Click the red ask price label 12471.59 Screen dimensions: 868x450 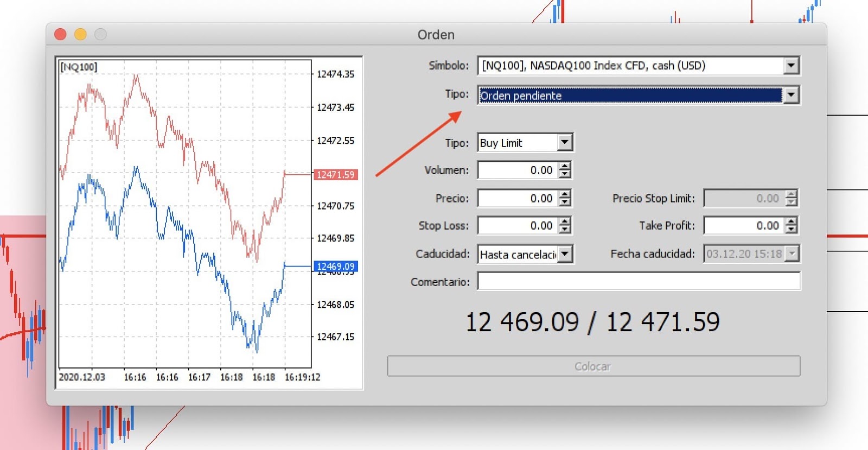[x=336, y=175]
